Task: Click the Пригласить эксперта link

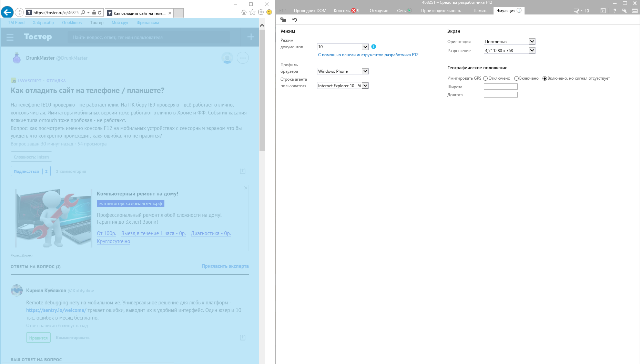Action: (225, 266)
